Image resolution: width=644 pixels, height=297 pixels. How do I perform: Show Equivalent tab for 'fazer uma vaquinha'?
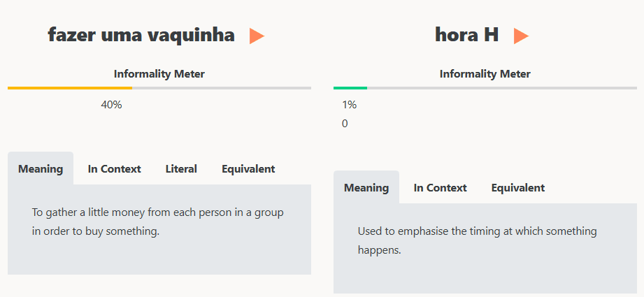248,169
